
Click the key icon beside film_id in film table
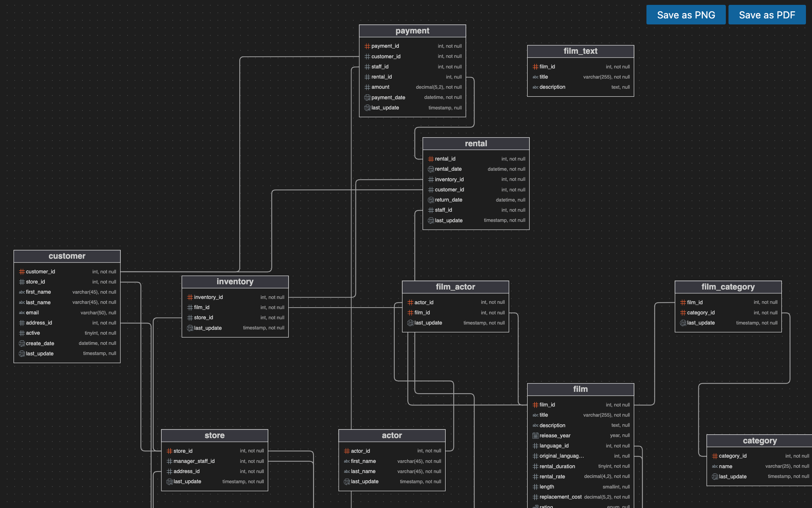pyautogui.click(x=535, y=405)
